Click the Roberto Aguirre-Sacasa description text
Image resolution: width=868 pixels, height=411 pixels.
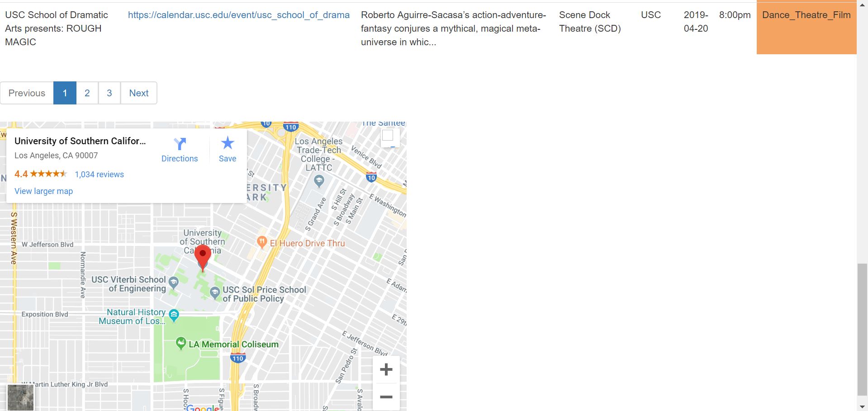[453, 28]
